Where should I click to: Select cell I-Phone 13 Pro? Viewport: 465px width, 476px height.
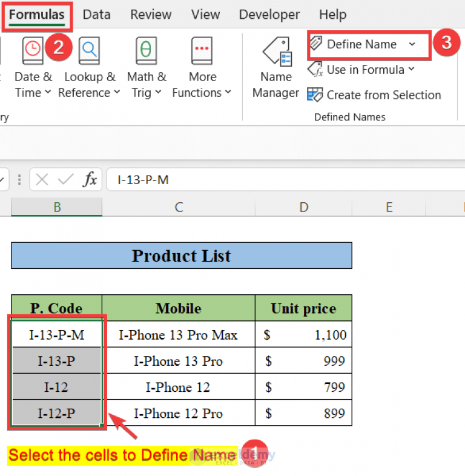pyautogui.click(x=179, y=361)
